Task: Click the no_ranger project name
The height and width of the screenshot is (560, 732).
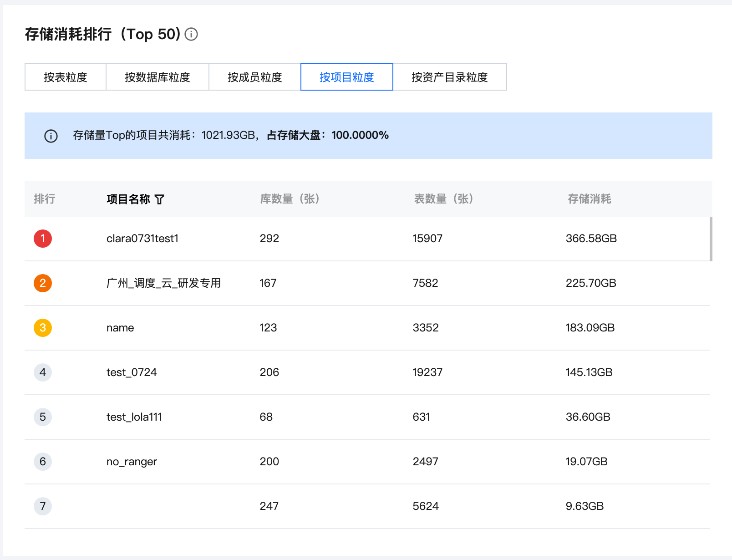Action: point(132,462)
